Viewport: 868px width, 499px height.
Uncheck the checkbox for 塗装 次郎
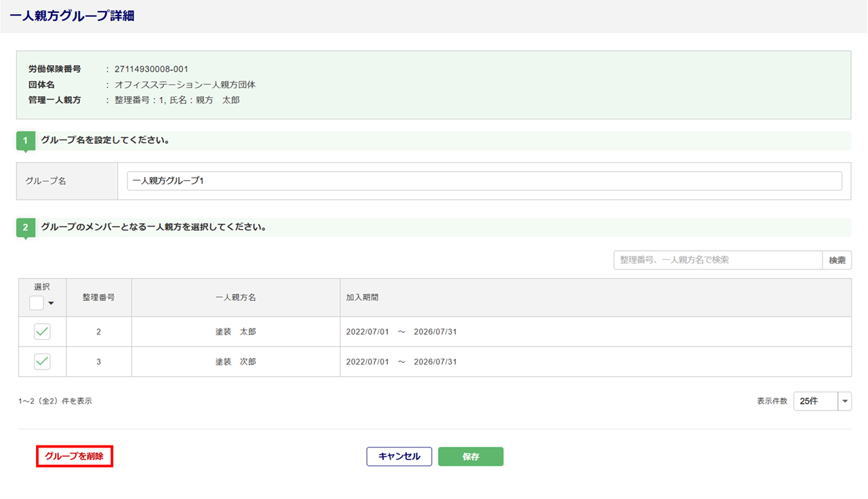[x=42, y=361]
